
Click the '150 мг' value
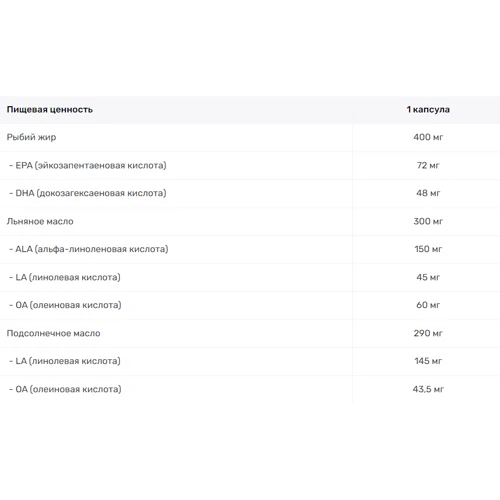tap(428, 249)
